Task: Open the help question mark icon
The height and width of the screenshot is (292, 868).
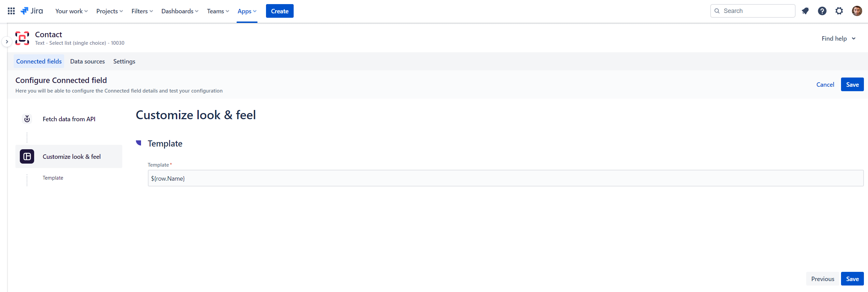Action: pos(822,11)
